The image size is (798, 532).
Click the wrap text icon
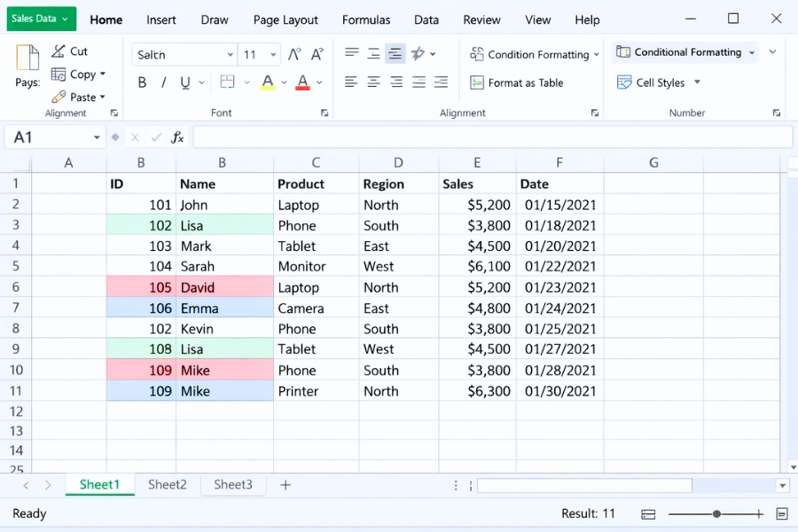pos(416,53)
